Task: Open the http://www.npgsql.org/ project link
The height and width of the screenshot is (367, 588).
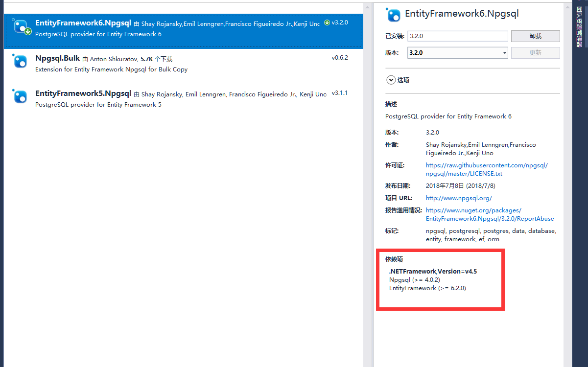Action: point(459,198)
